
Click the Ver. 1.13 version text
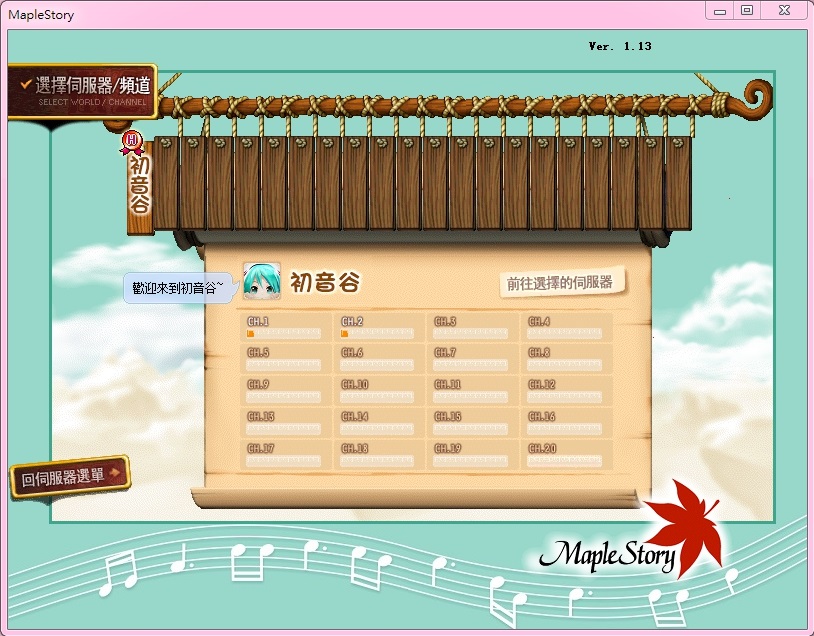620,46
